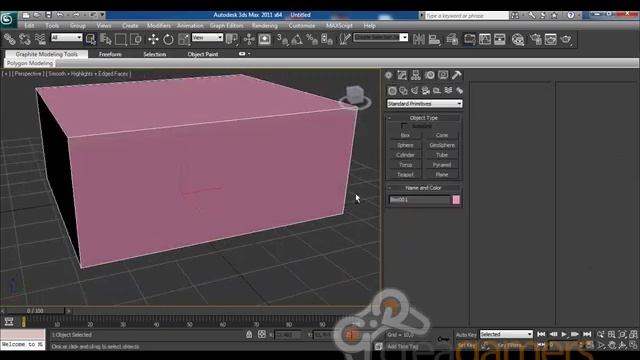
Task: Open the Select by Name dialog
Action: (106, 39)
